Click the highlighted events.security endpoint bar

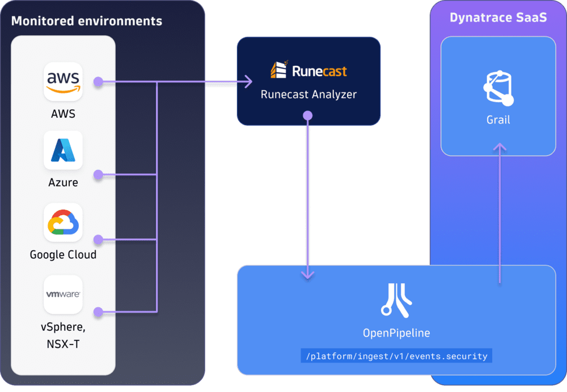(x=396, y=356)
